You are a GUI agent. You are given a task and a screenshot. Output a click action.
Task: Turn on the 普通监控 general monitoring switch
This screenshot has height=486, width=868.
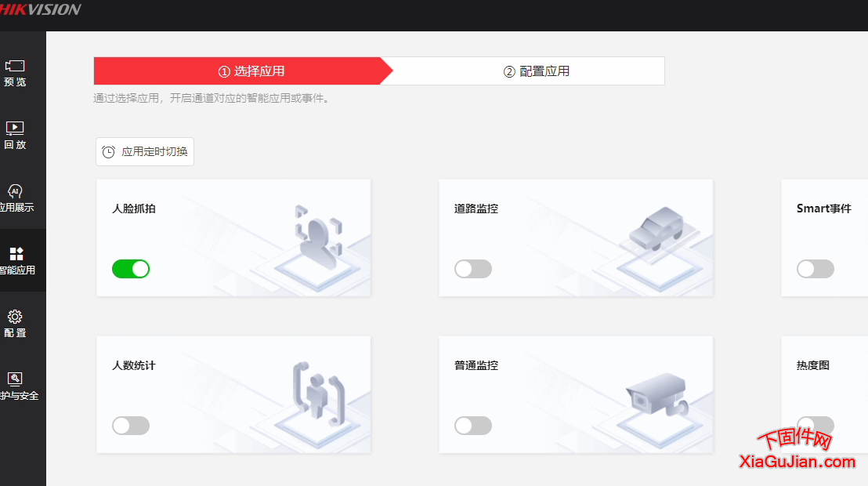(x=472, y=425)
